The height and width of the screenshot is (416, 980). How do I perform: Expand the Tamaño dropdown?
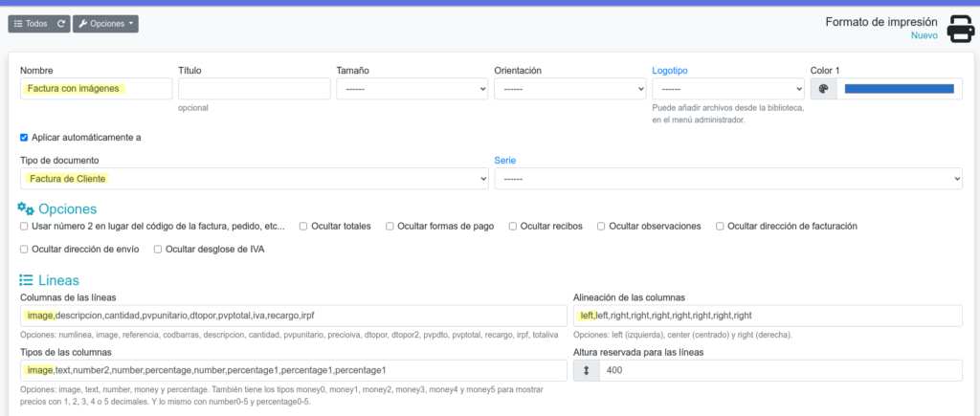click(412, 89)
